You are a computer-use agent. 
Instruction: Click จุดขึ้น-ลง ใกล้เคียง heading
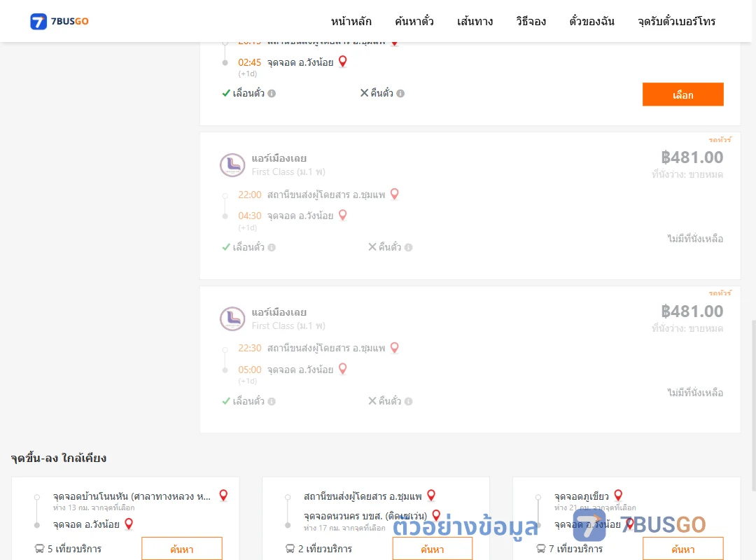pyautogui.click(x=59, y=458)
